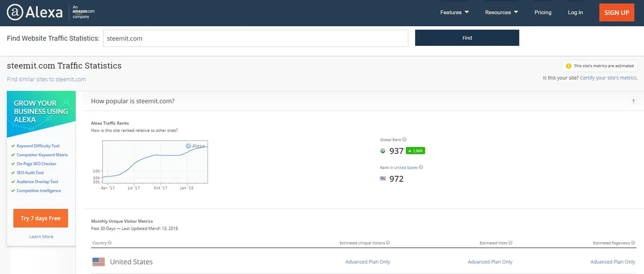Click the Find button

pos(467,38)
